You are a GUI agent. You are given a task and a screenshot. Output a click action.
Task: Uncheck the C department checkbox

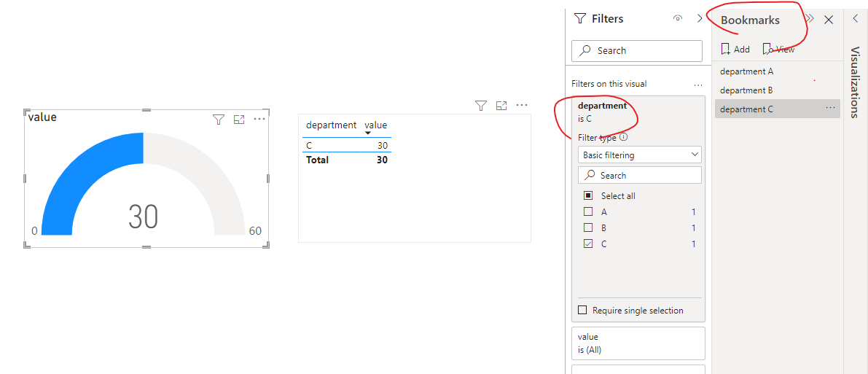click(588, 244)
